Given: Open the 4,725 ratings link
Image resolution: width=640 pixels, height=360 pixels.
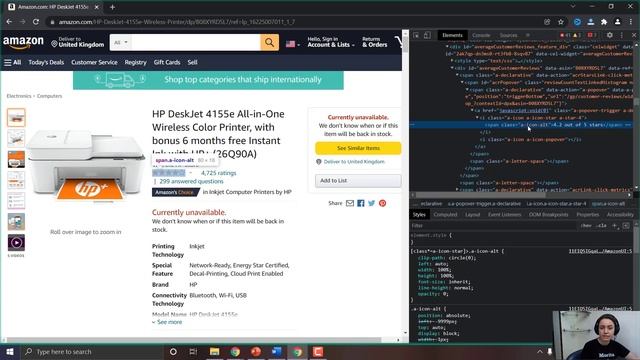Looking at the screenshot, I should 218,173.
